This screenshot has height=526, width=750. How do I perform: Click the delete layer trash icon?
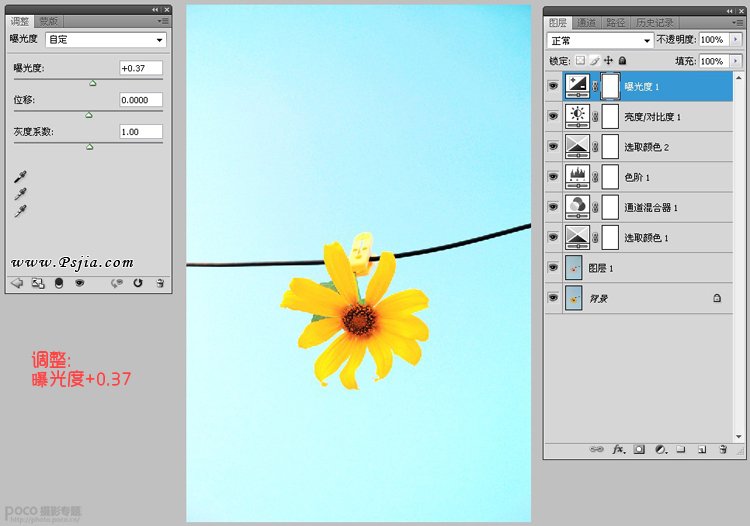723,449
